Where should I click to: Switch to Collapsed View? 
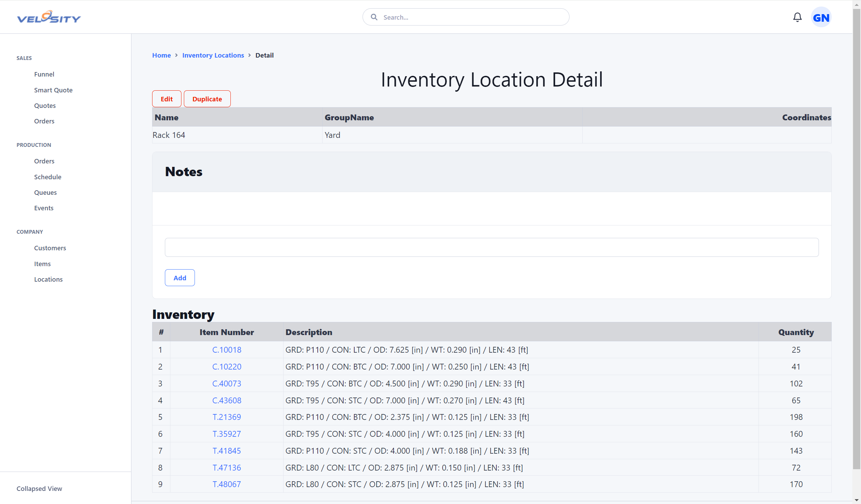[x=39, y=488]
